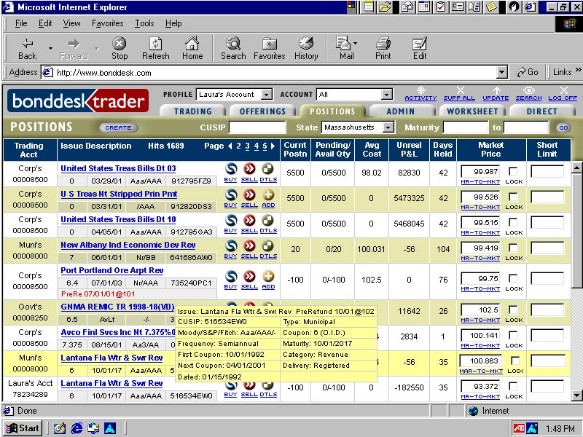Click the Refresh toolbar button in Internet Explorer
583x437 pixels.
[x=155, y=48]
